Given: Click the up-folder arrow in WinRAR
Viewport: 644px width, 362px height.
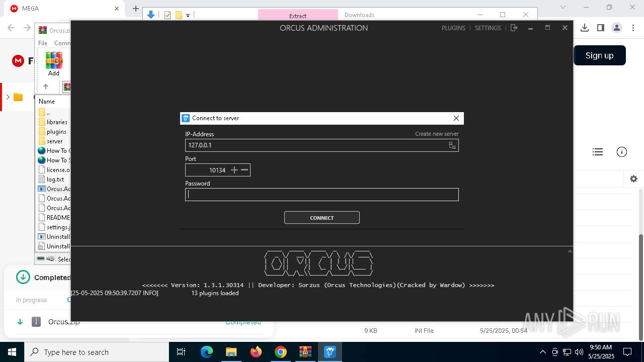Looking at the screenshot, I should coord(46,86).
